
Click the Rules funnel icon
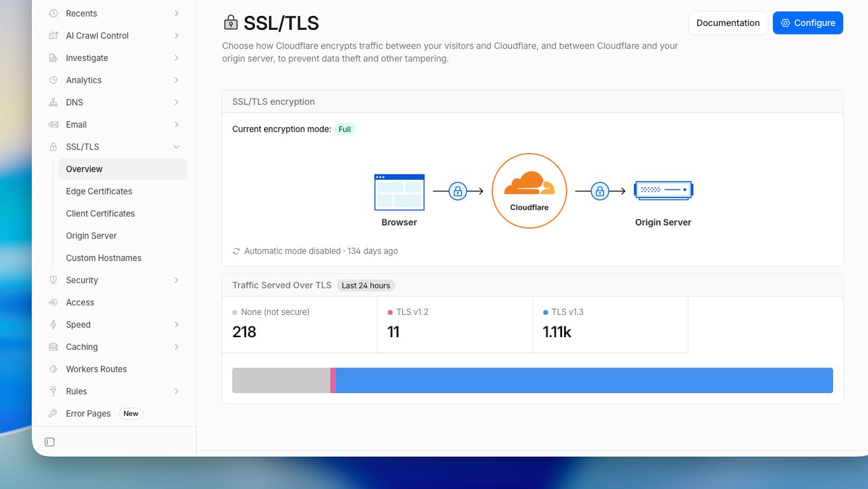click(53, 391)
